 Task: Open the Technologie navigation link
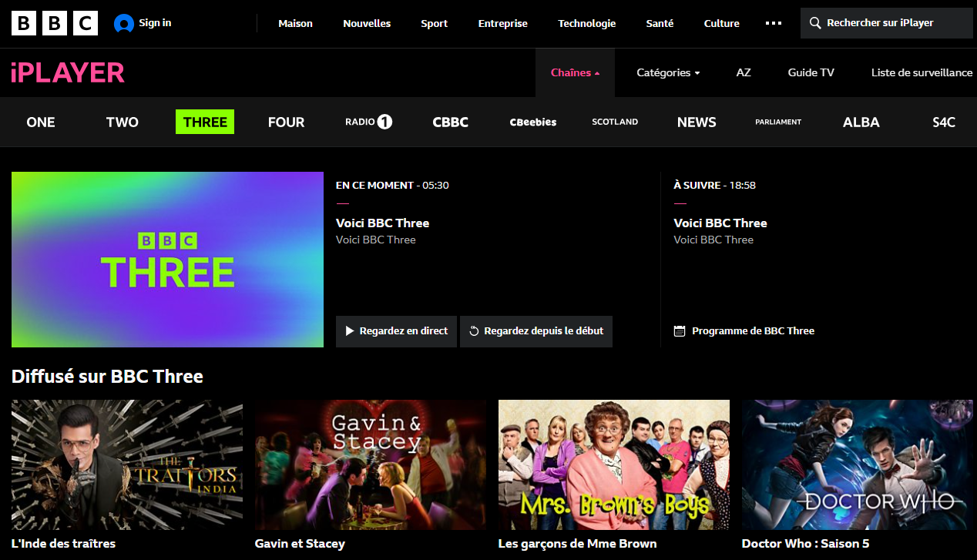pyautogui.click(x=587, y=24)
